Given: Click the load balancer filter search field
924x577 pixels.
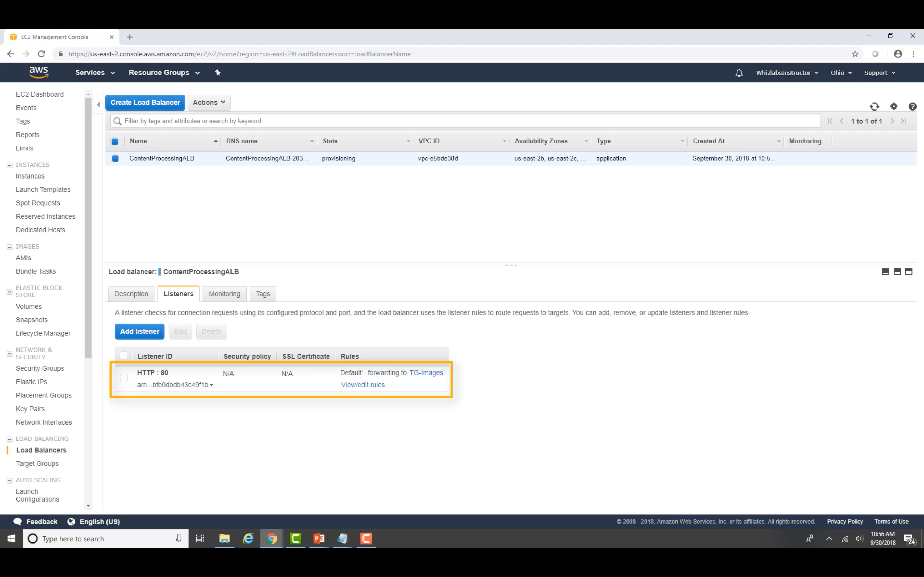Looking at the screenshot, I should click(x=466, y=121).
